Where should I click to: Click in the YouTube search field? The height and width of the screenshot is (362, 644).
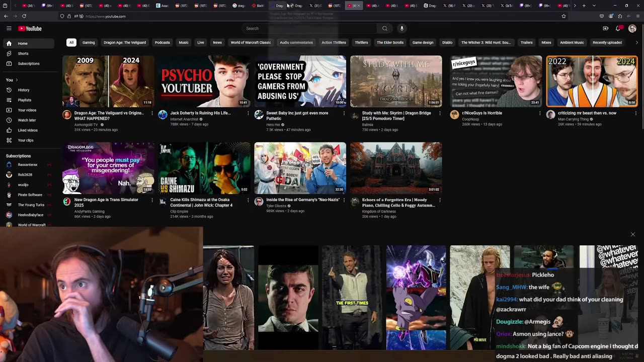(309, 29)
